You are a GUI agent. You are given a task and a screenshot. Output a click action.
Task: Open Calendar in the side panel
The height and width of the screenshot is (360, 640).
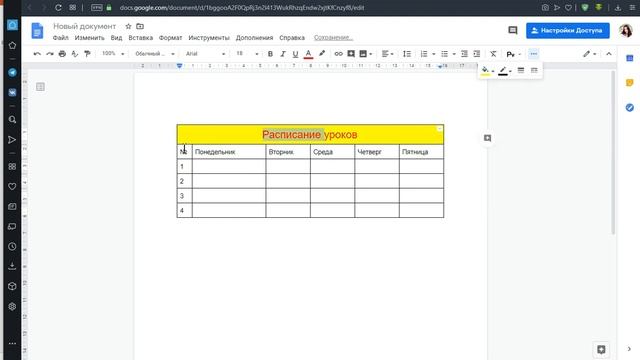pos(630,58)
